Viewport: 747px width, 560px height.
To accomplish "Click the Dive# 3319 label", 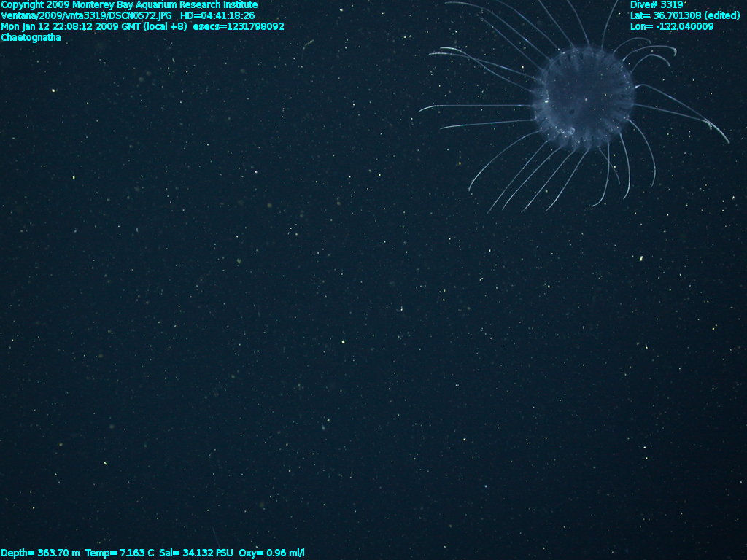I will 657,4.
